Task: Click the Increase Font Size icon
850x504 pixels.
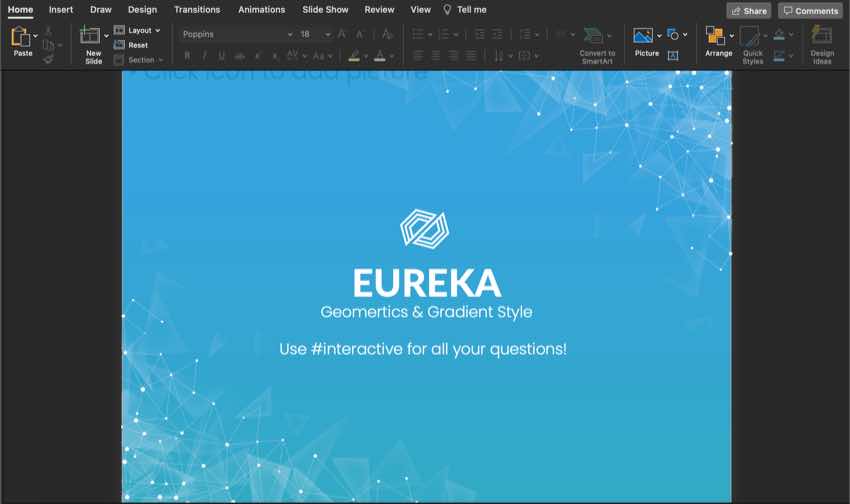Action: (x=342, y=34)
